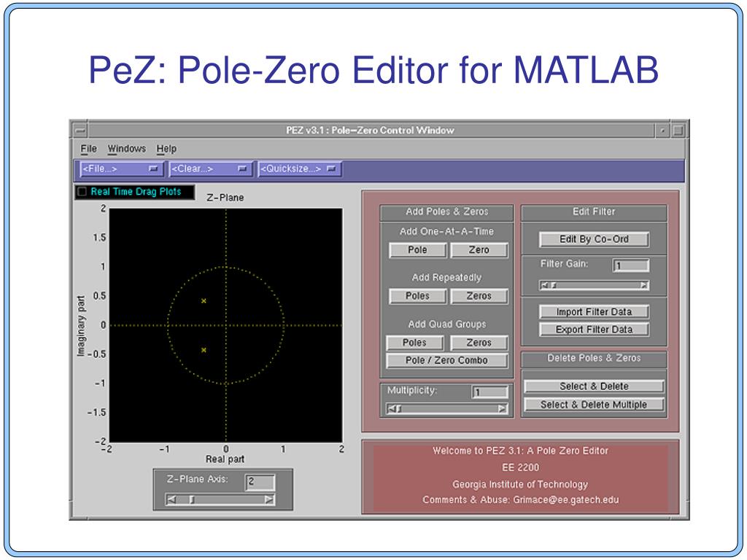
Task: Click the title bar minimize dot icon
Action: (662, 130)
